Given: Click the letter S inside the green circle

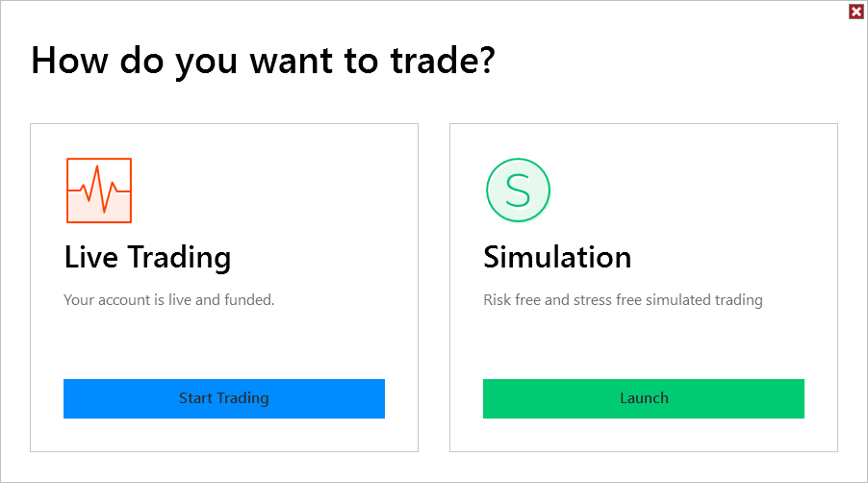Looking at the screenshot, I should coord(518,191).
